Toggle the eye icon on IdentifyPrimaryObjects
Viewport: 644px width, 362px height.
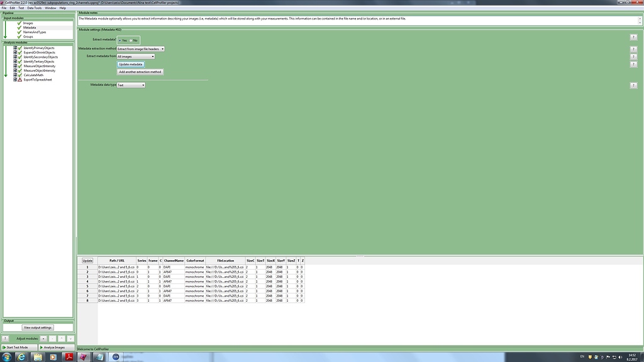[x=14, y=48]
